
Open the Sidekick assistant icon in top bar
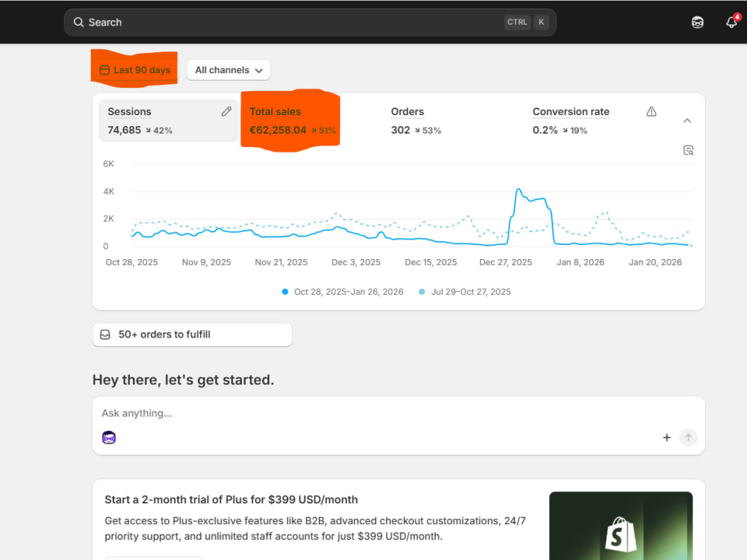pyautogui.click(x=698, y=22)
